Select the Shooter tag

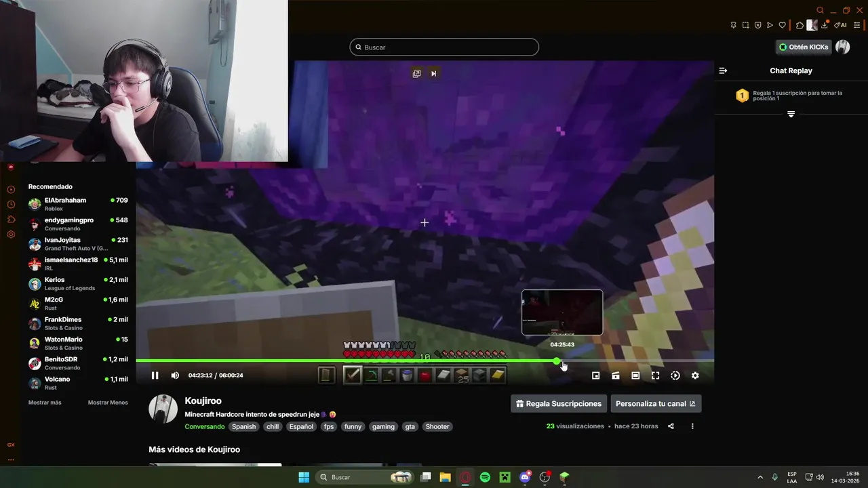click(x=437, y=426)
